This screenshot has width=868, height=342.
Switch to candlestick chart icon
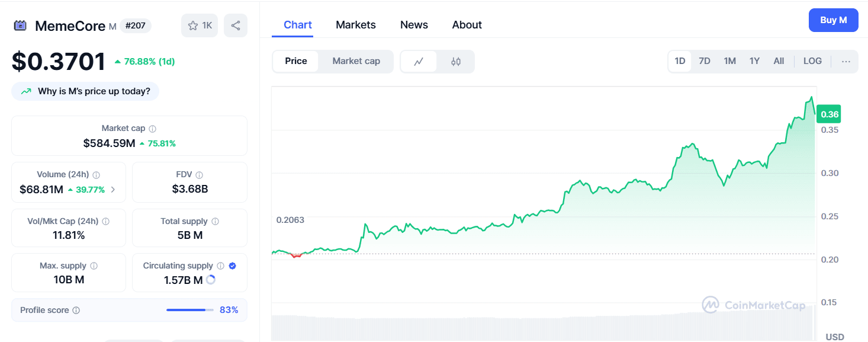point(455,61)
